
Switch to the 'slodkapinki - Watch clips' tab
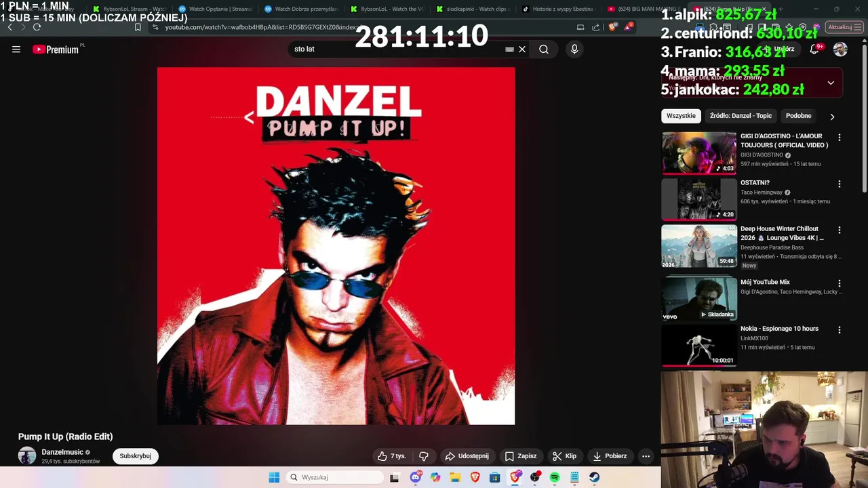pyautogui.click(x=473, y=9)
